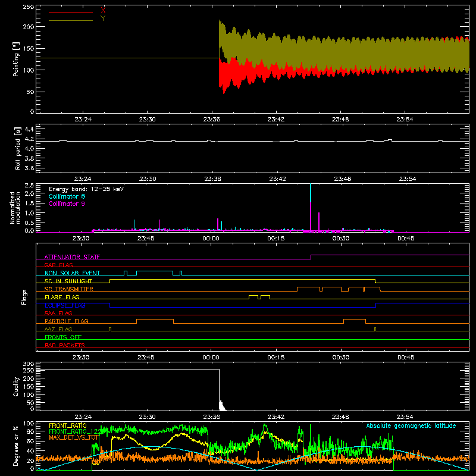This screenshot has height=476, width=476.
Task: Click the PARTICLE_FLAG label
Action: (x=67, y=321)
